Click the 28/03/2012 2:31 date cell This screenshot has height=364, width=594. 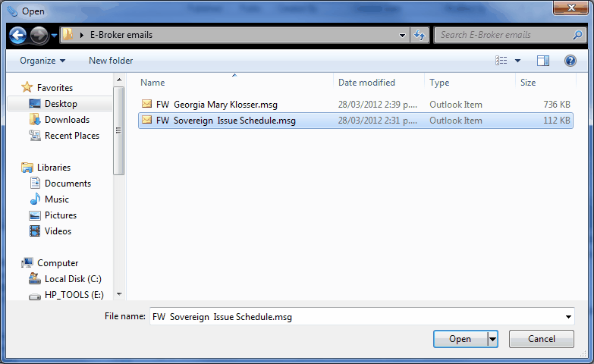click(x=377, y=121)
